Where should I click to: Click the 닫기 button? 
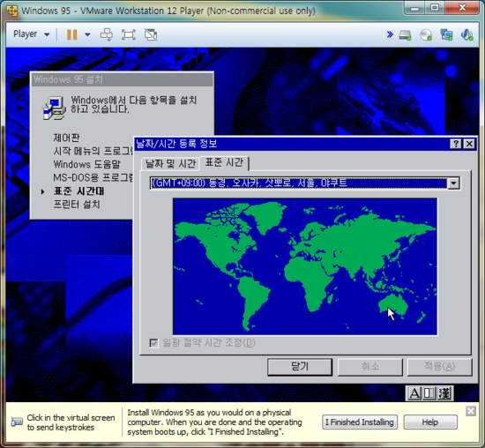click(300, 367)
